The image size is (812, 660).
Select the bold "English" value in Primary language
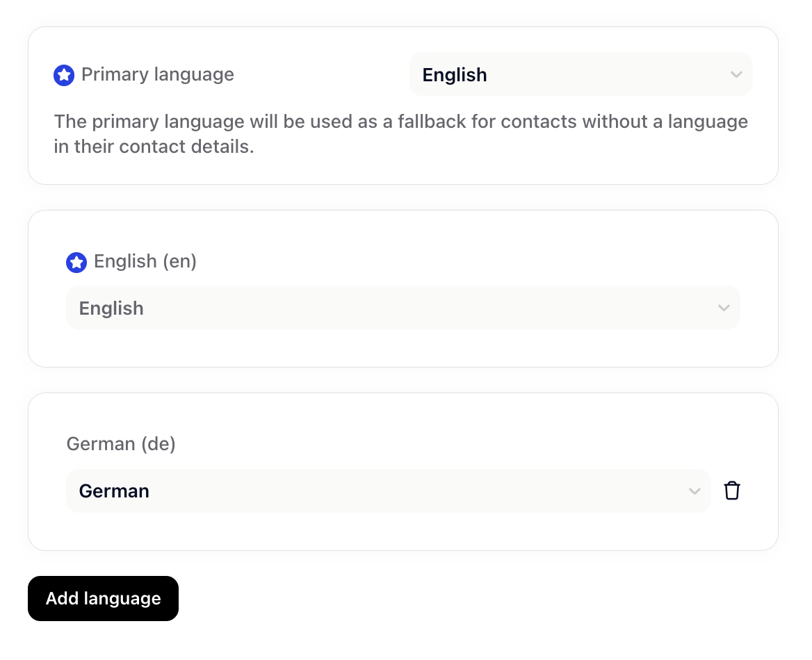[455, 74]
